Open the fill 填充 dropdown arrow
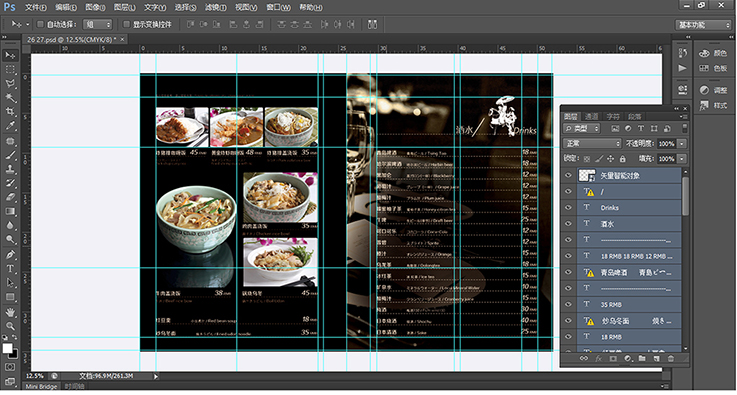 click(682, 159)
